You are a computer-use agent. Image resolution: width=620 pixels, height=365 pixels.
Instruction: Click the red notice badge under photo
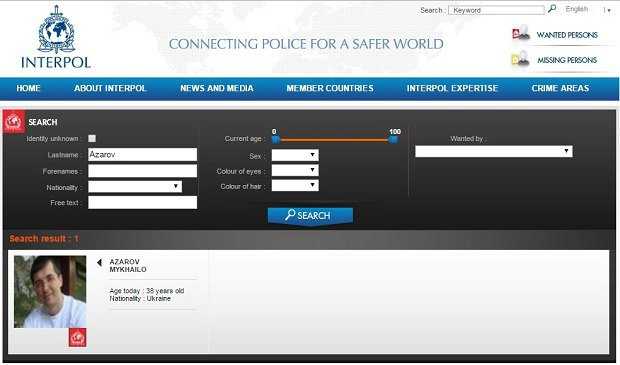point(78,337)
